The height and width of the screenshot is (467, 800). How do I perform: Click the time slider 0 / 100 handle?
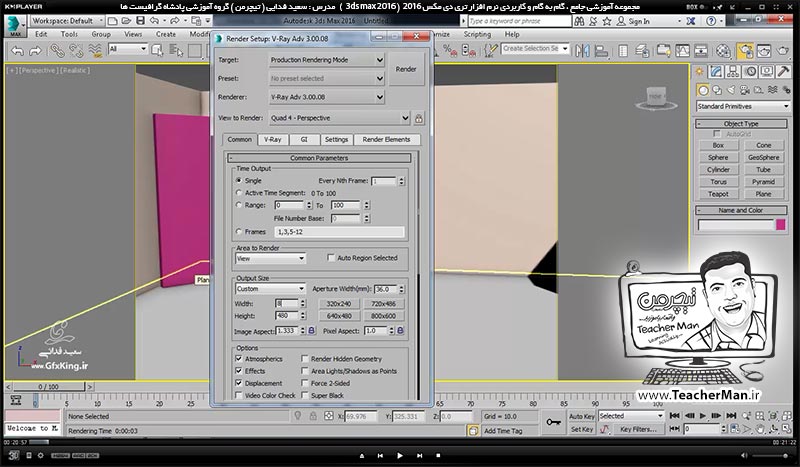point(49,387)
